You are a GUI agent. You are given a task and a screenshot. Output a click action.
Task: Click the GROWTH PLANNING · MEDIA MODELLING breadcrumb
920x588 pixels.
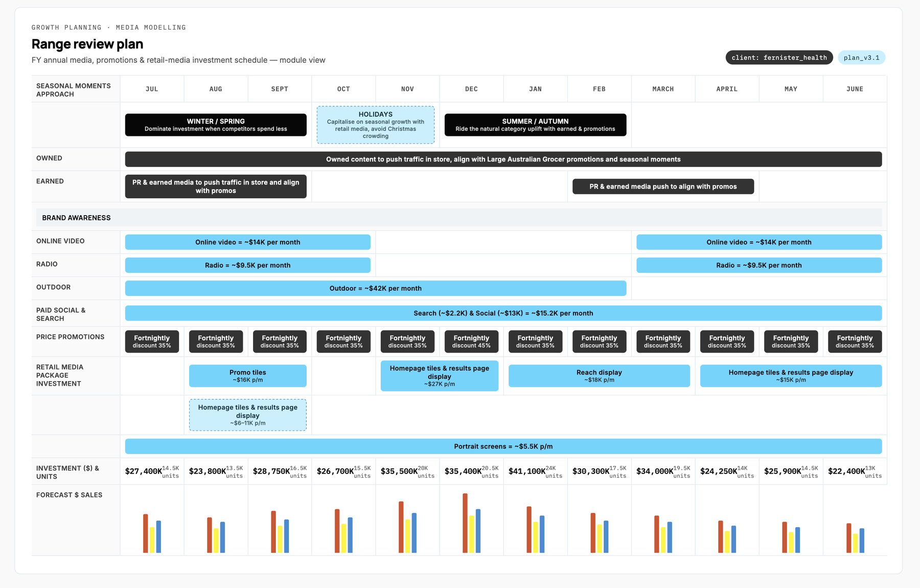[x=109, y=28]
